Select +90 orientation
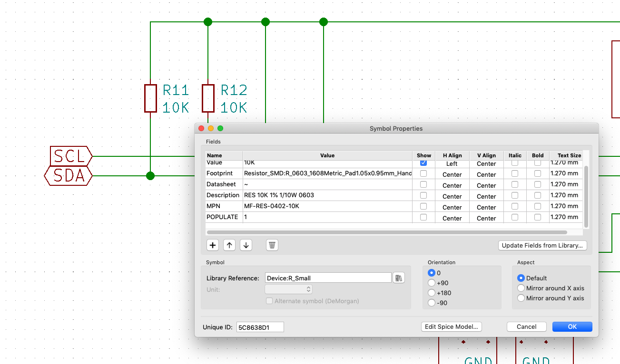Viewport: 620px width, 364px height. pos(432,283)
